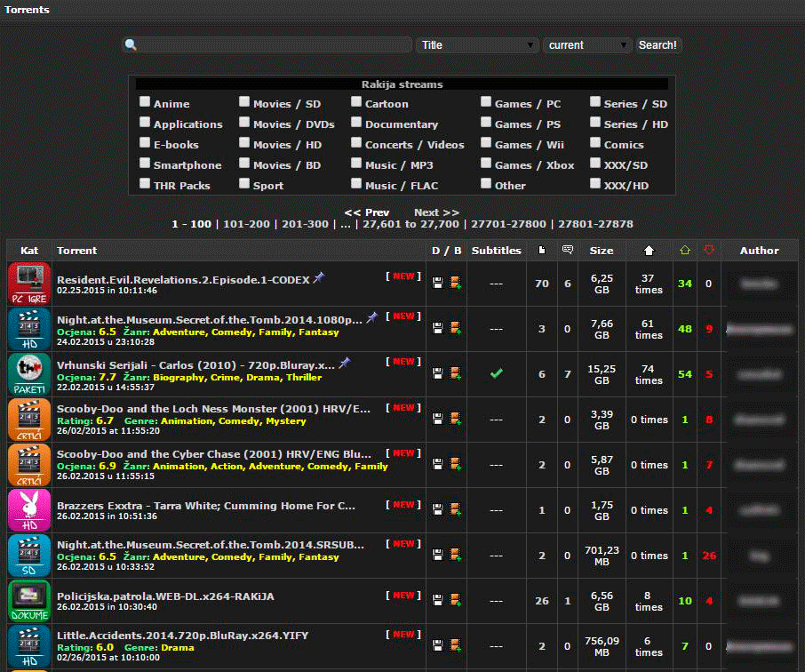Open PC IGRE category icon
The height and width of the screenshot is (672, 805).
[29, 284]
